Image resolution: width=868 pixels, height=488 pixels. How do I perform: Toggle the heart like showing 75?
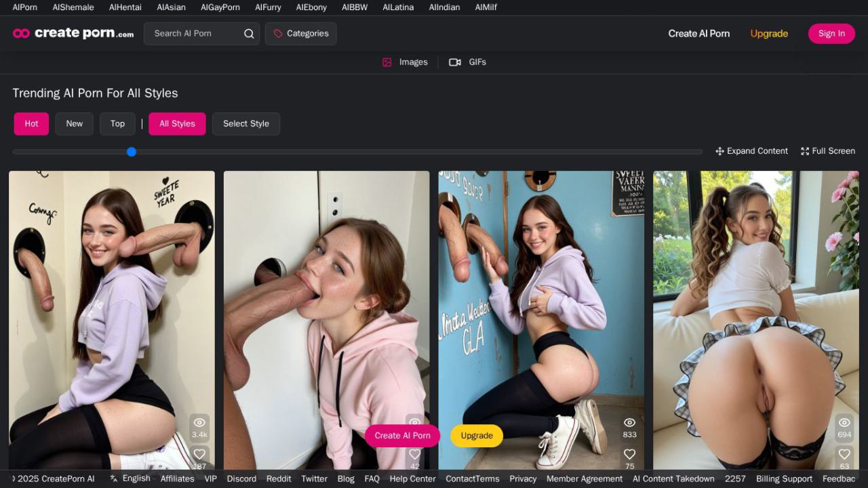click(x=629, y=453)
